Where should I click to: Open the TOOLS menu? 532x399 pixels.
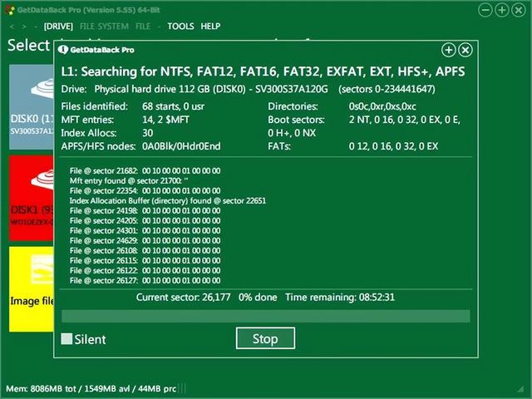pyautogui.click(x=181, y=27)
